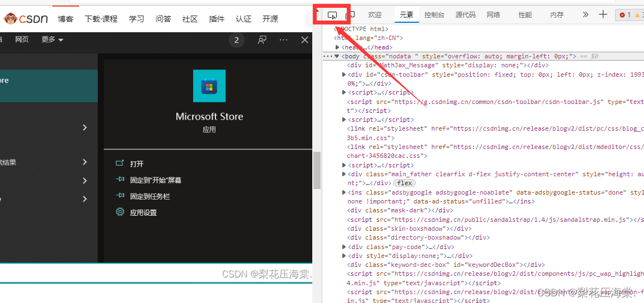
Task: Switch to the 欢迎 DevTools tab
Action: click(375, 15)
